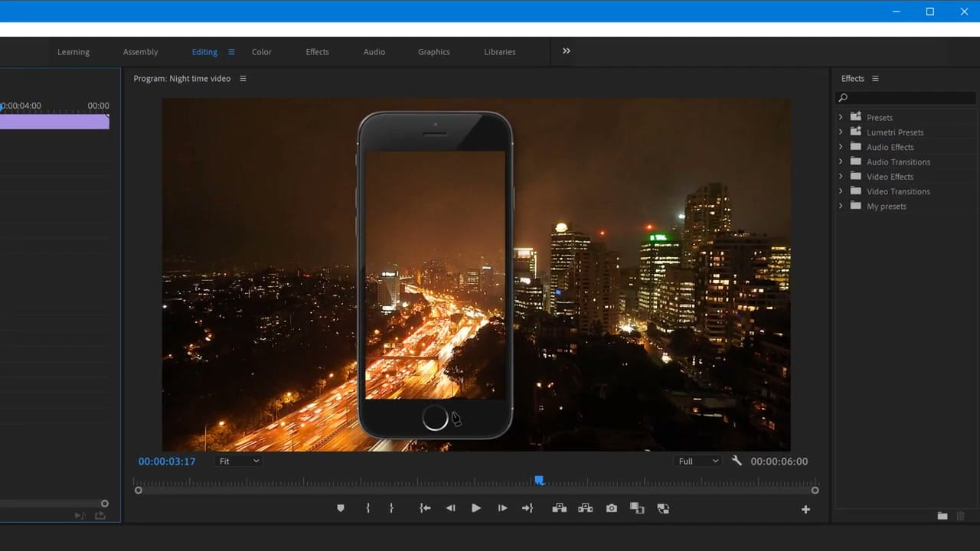
Task: Expand the Video Effects folder
Action: point(841,176)
